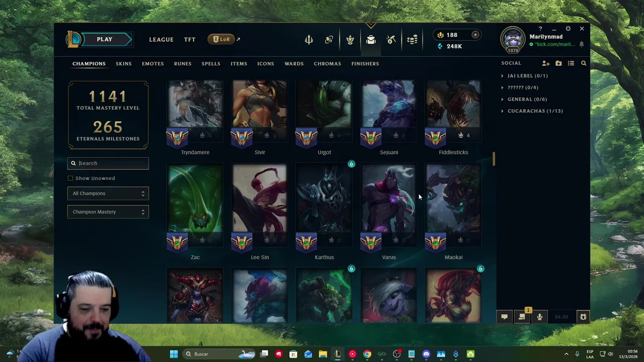Switch to the Items tab
This screenshot has width=644, height=362.
click(239, 64)
